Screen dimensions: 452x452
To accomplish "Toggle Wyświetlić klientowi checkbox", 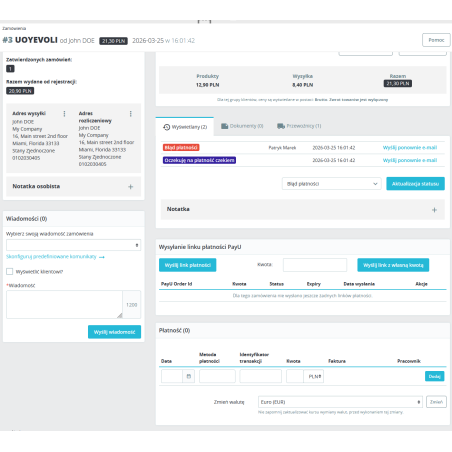I will [10, 271].
